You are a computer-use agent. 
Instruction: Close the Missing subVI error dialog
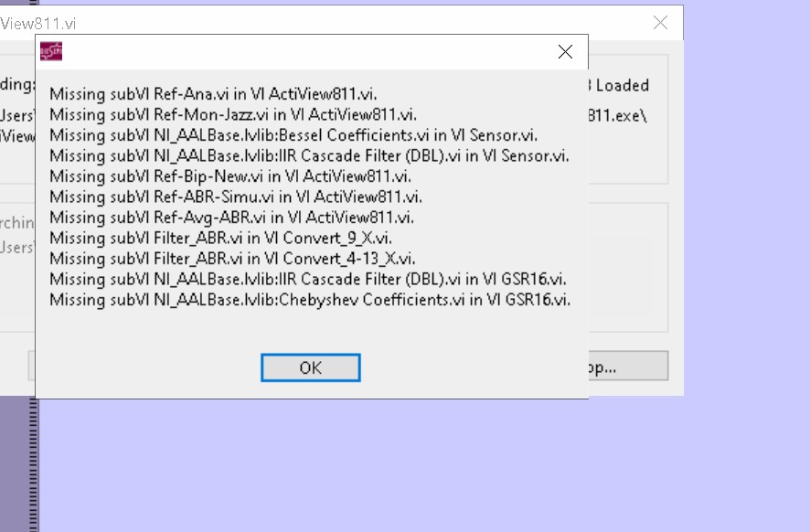[x=564, y=52]
